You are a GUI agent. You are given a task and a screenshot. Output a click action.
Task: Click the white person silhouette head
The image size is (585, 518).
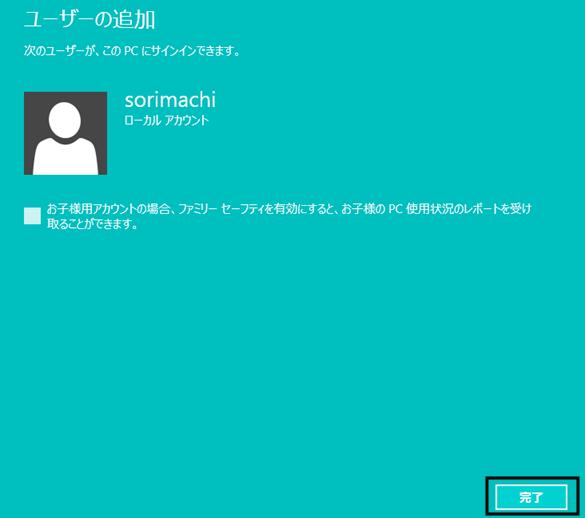[x=65, y=120]
